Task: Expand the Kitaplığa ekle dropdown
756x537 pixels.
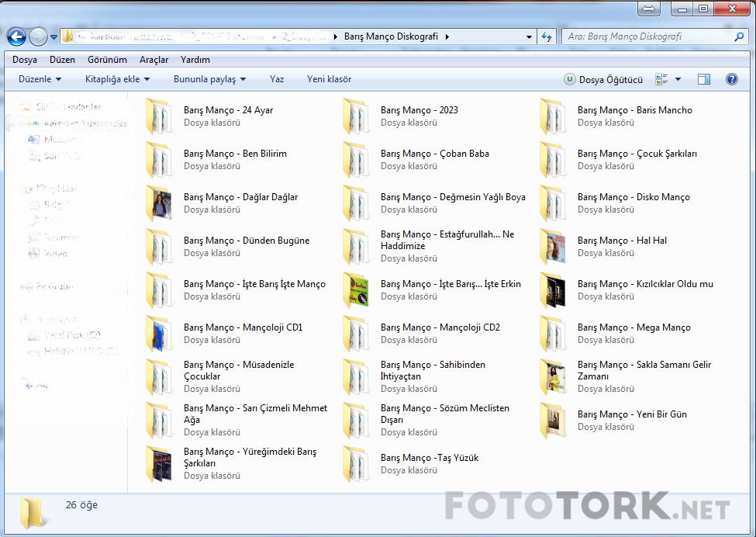Action: coord(117,79)
